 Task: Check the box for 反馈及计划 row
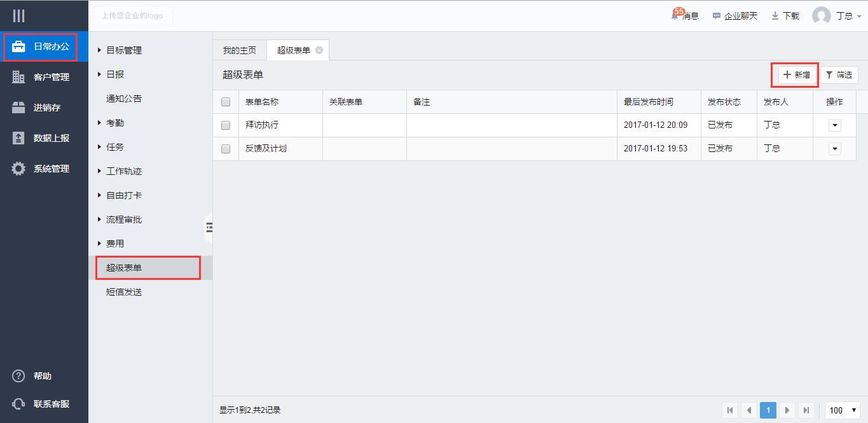226,149
